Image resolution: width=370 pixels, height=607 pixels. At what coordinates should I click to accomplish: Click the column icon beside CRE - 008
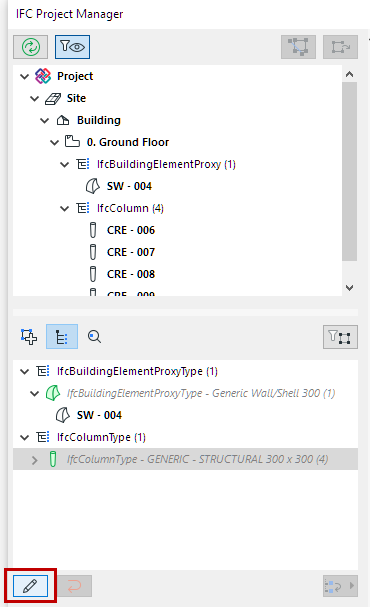click(x=93, y=274)
